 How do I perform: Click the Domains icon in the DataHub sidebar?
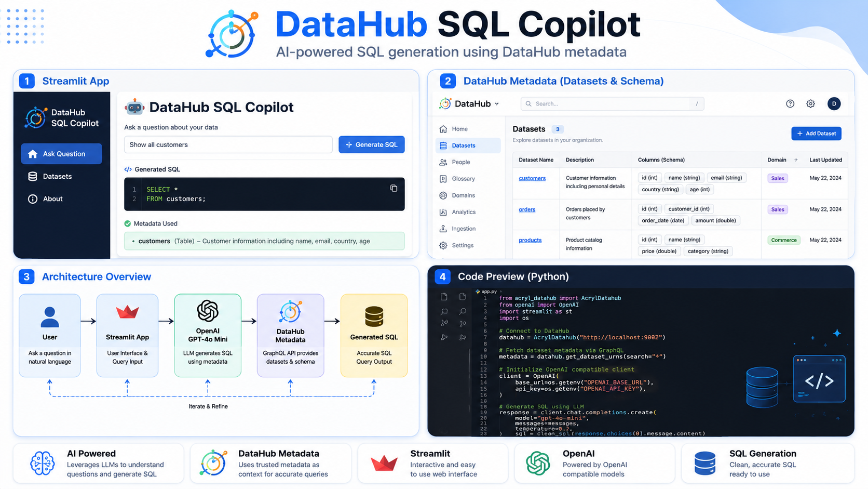443,195
